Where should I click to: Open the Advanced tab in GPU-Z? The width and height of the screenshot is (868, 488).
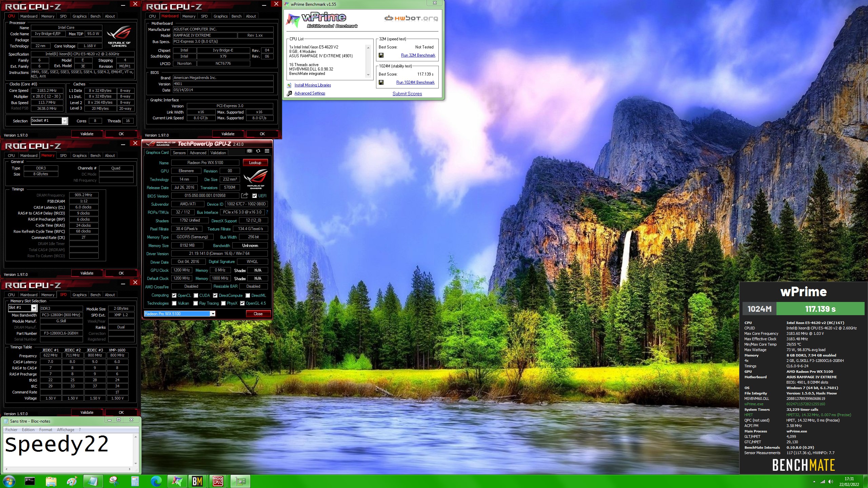tap(198, 153)
